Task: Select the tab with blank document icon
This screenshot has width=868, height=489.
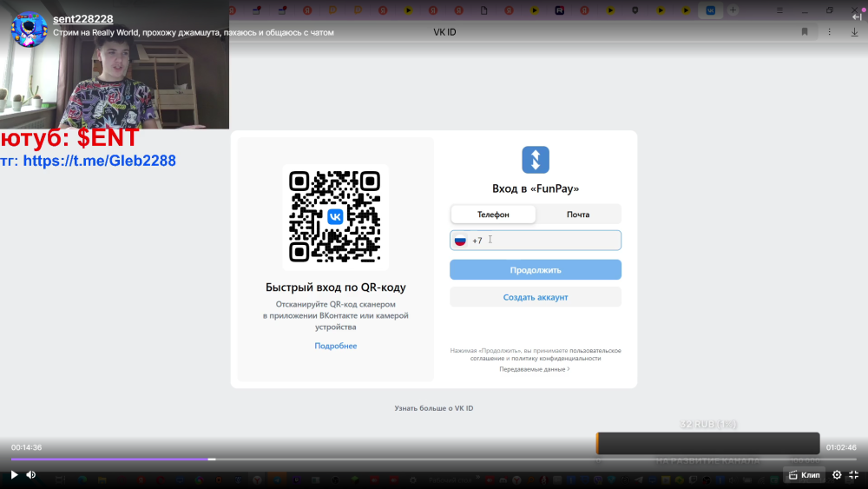Action: [483, 10]
